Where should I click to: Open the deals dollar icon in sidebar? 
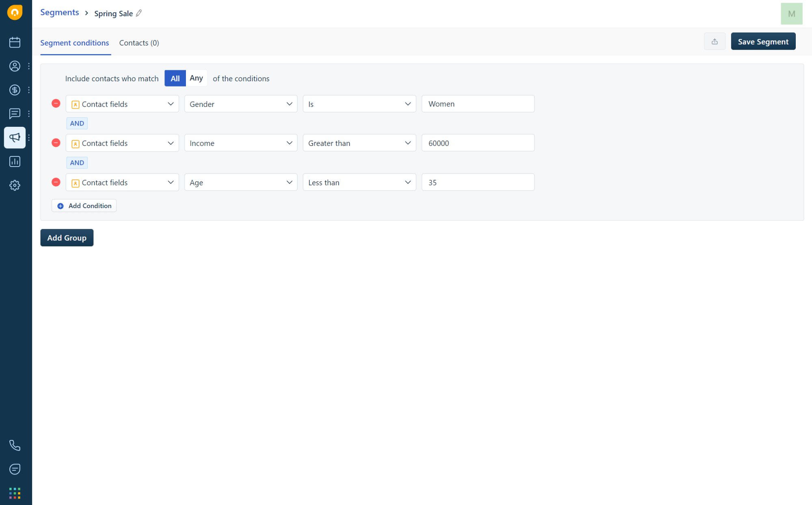point(15,90)
